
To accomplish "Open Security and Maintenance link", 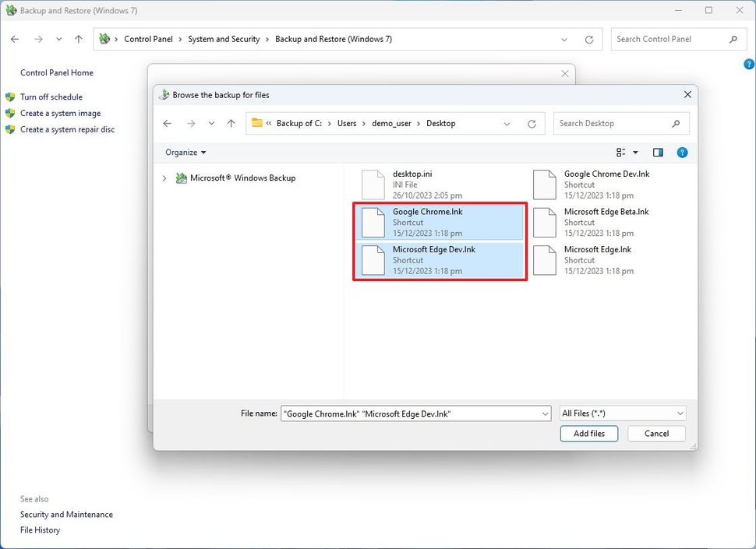I will point(66,514).
